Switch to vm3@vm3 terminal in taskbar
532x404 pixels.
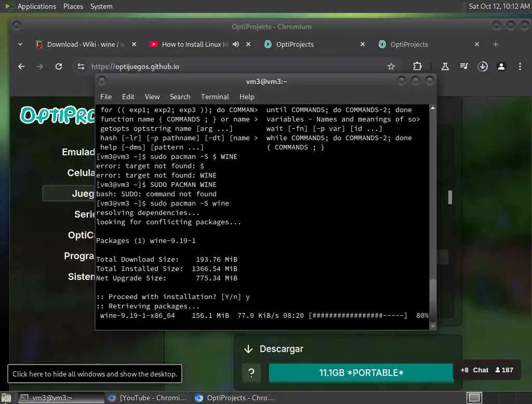coord(61,398)
